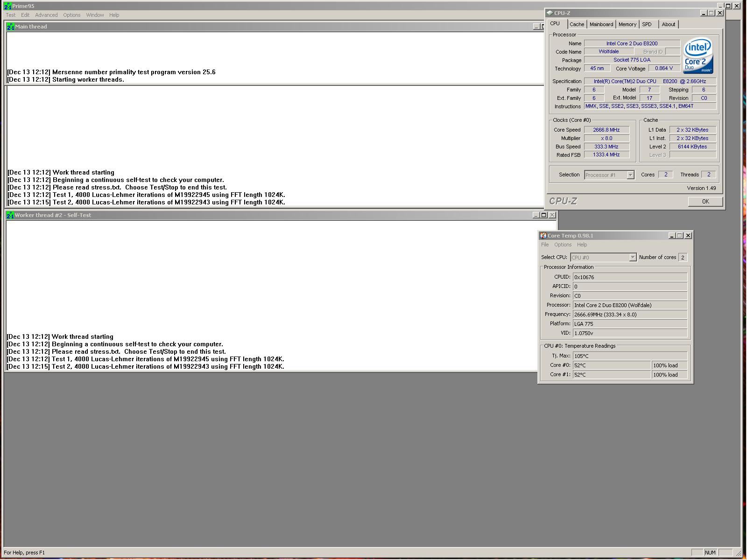Image resolution: width=747 pixels, height=560 pixels.
Task: Click the Tj. Max value 105°C
Action: [x=630, y=356]
